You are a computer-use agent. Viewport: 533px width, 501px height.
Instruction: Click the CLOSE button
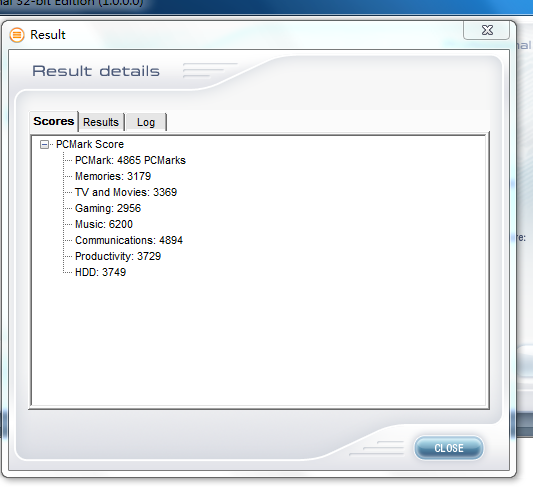tap(449, 448)
